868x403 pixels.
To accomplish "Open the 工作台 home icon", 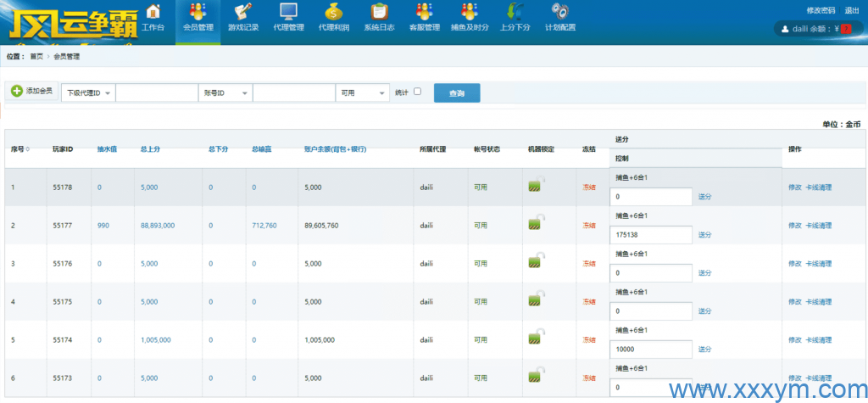I will click(x=153, y=17).
